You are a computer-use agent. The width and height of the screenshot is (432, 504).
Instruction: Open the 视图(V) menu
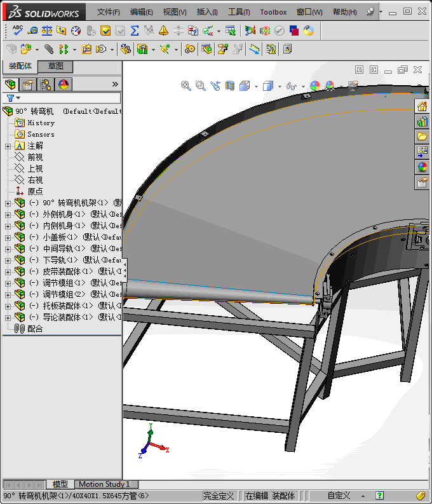click(x=175, y=12)
